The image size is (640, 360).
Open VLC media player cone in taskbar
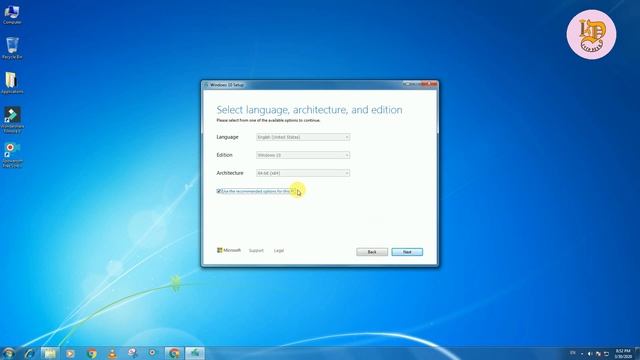(x=112, y=353)
